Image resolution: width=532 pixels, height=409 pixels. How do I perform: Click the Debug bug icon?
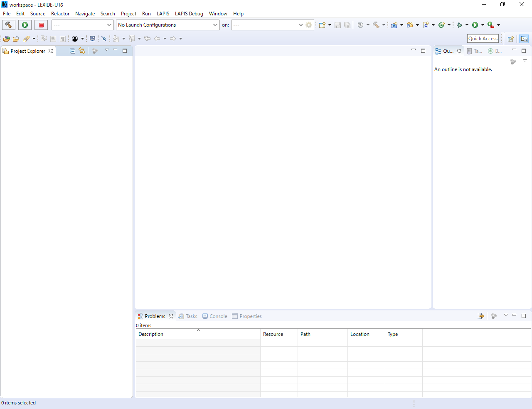click(460, 25)
